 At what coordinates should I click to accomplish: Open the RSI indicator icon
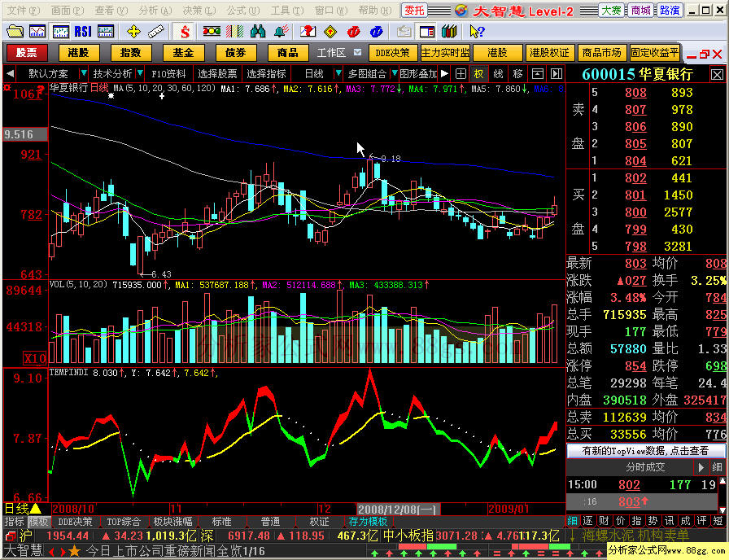tap(83, 32)
